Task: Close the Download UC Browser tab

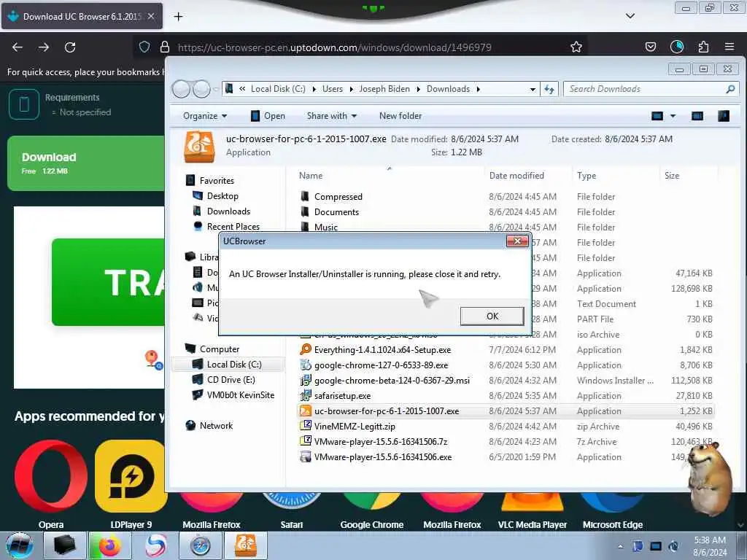Action: pyautogui.click(x=151, y=16)
